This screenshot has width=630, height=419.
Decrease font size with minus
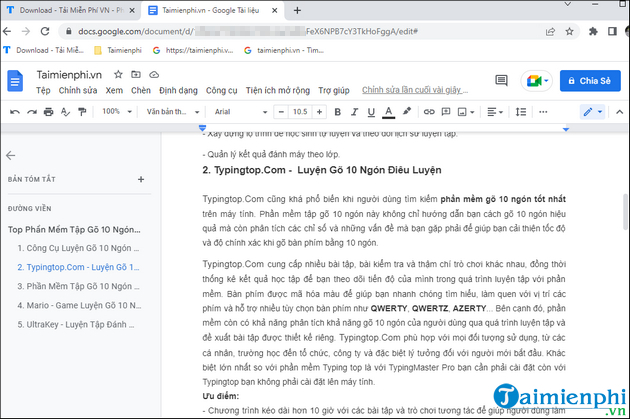[x=281, y=112]
